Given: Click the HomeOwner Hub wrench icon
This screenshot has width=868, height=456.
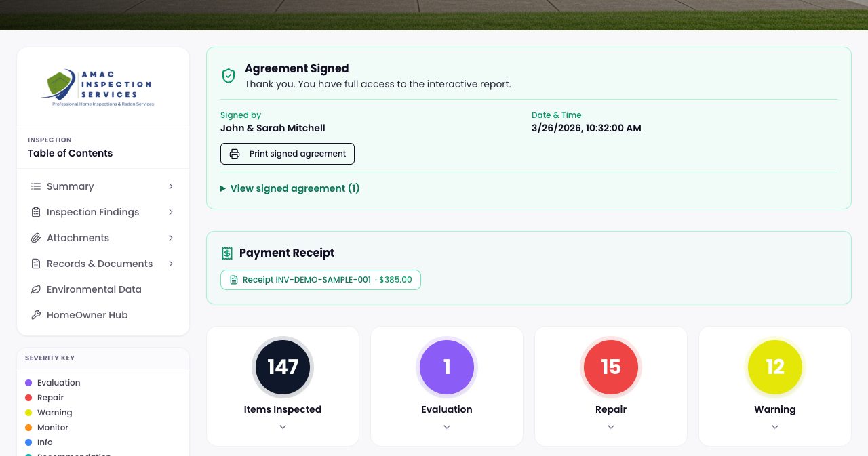Looking at the screenshot, I should click(x=36, y=315).
